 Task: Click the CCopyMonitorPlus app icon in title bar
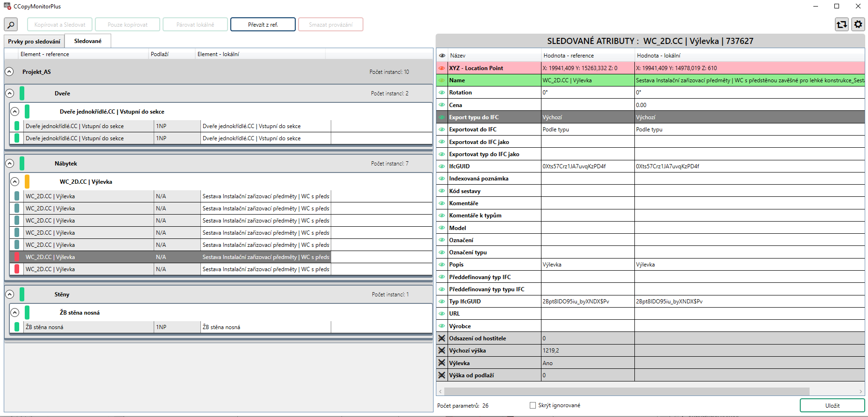click(x=7, y=6)
